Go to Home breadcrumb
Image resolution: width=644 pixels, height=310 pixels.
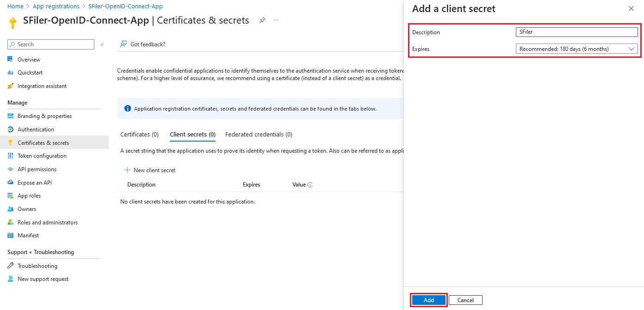point(15,6)
